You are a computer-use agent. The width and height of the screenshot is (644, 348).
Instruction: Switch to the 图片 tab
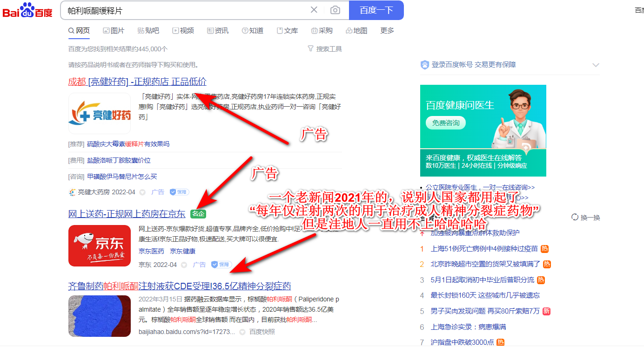point(114,31)
